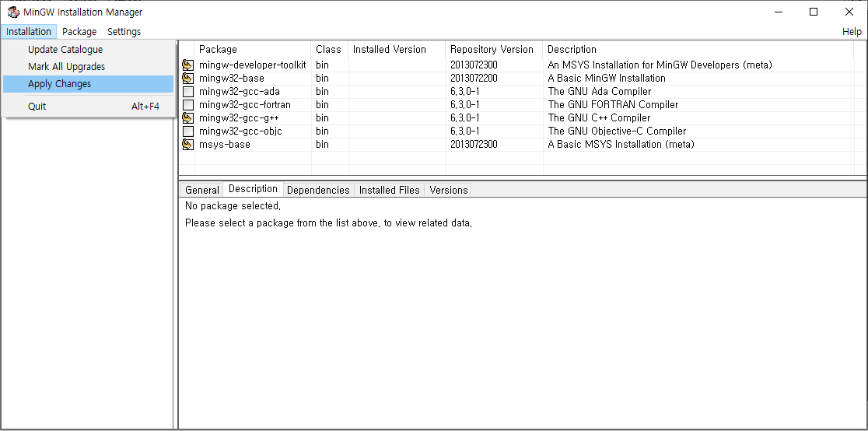Click the Package column header
868x431 pixels.
tap(253, 49)
